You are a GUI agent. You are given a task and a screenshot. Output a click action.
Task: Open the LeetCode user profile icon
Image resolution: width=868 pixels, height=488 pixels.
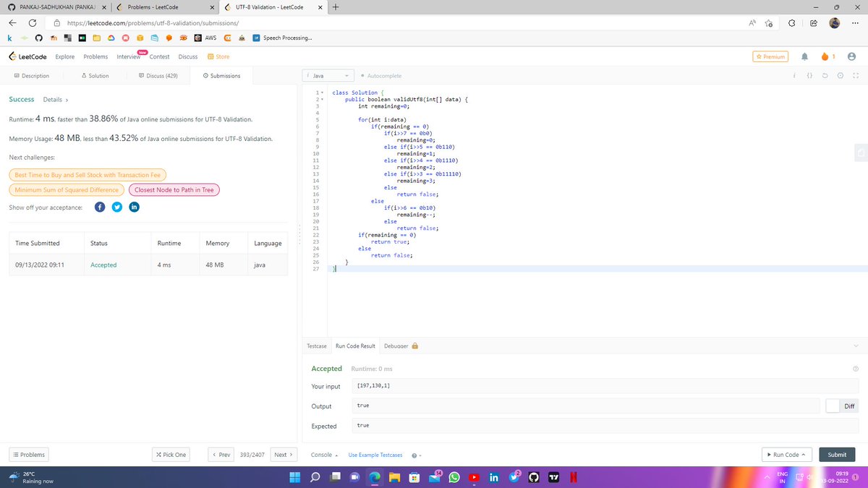(851, 56)
